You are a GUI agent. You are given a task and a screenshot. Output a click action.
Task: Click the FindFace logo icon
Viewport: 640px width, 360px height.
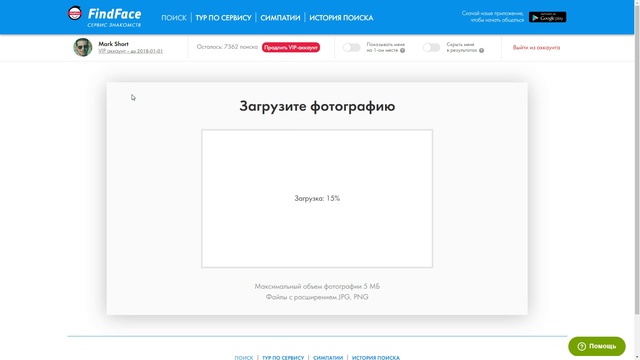[75, 13]
